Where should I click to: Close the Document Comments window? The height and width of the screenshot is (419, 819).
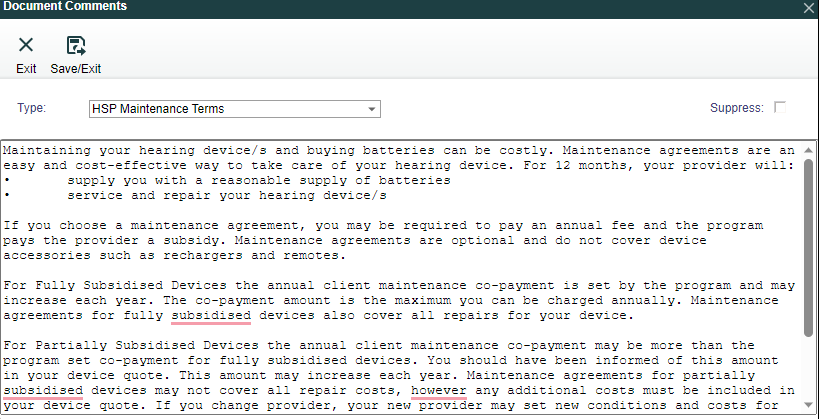pos(809,7)
